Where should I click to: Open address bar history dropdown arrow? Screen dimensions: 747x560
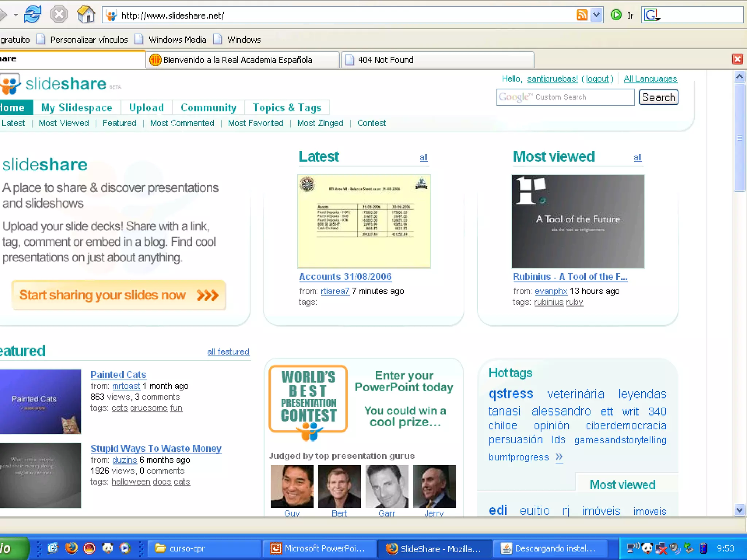[x=596, y=15]
